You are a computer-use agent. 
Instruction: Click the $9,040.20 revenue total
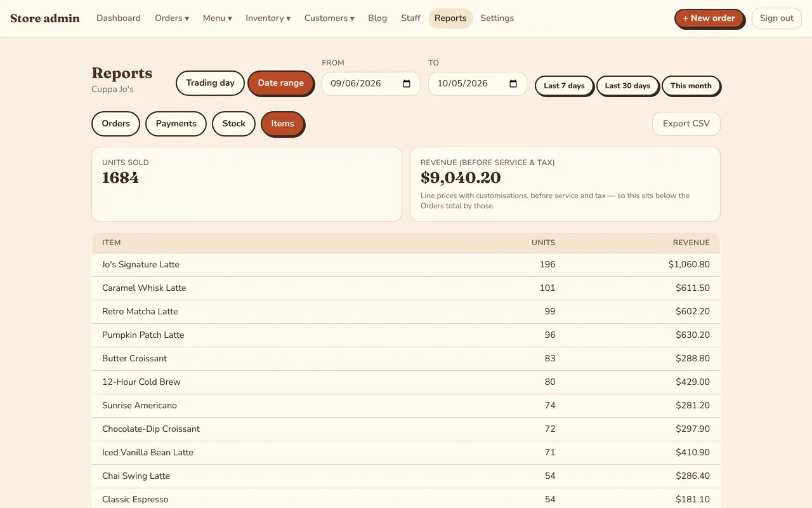tap(461, 178)
